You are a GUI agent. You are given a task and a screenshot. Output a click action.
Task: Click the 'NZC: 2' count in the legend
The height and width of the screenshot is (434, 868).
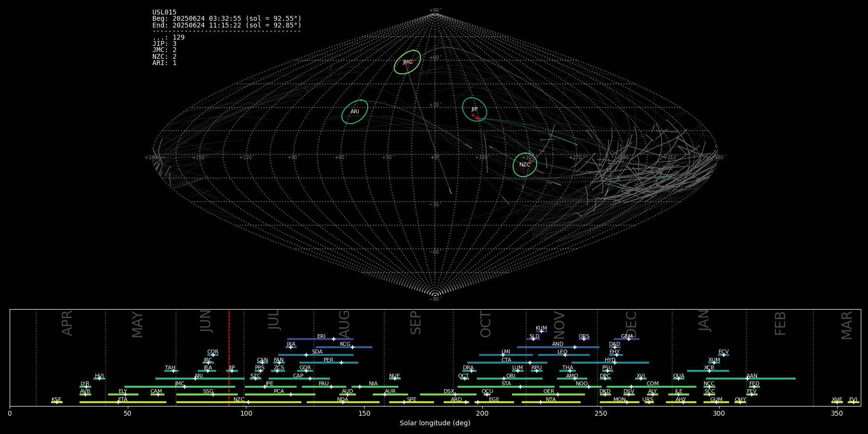164,57
